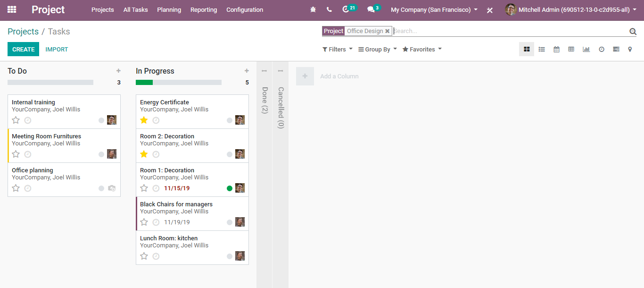The height and width of the screenshot is (288, 644).
Task: Click grey segment of In Progress bar
Action: tap(187, 82)
